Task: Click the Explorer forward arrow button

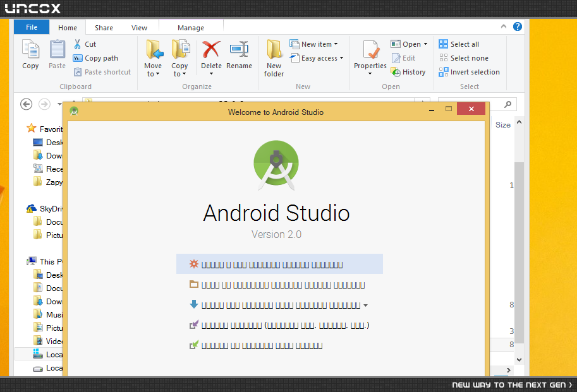Action: 44,104
